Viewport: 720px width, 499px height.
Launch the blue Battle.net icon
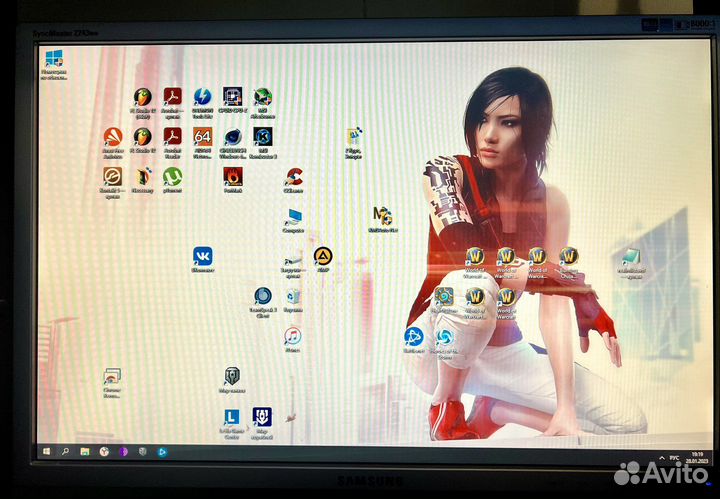413,337
